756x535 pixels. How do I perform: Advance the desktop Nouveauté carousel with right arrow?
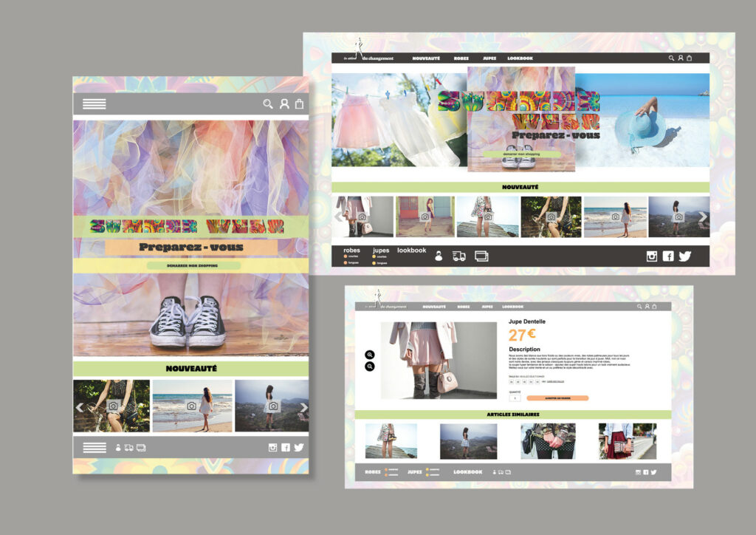(x=703, y=217)
